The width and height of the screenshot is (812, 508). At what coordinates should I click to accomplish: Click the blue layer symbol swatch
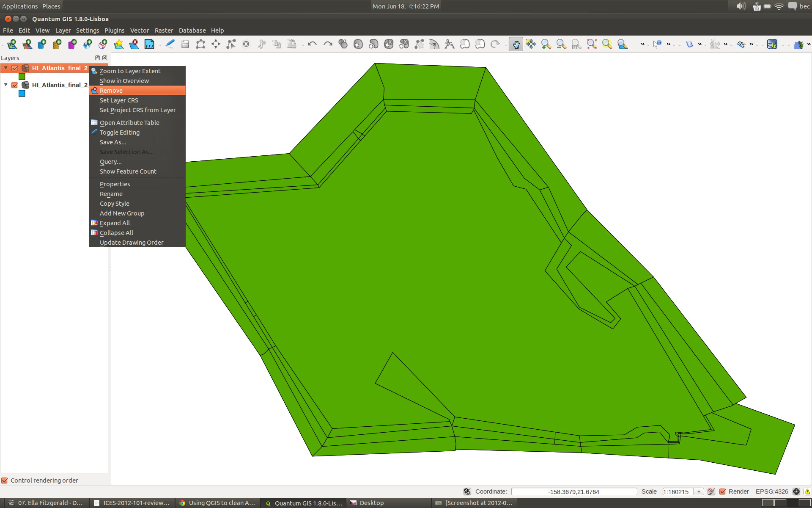22,94
